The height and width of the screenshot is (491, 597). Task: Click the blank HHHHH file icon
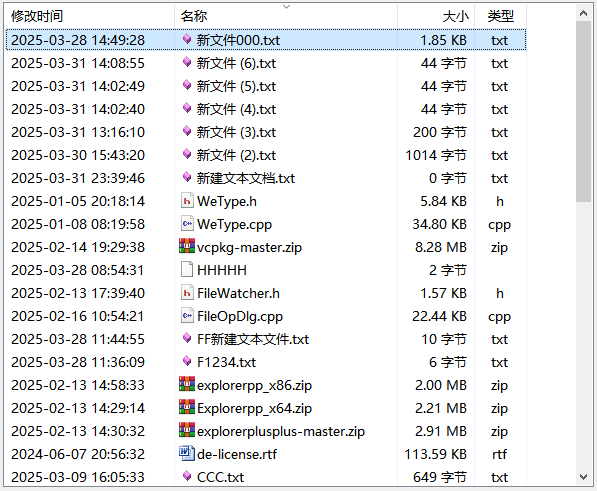pyautogui.click(x=187, y=269)
